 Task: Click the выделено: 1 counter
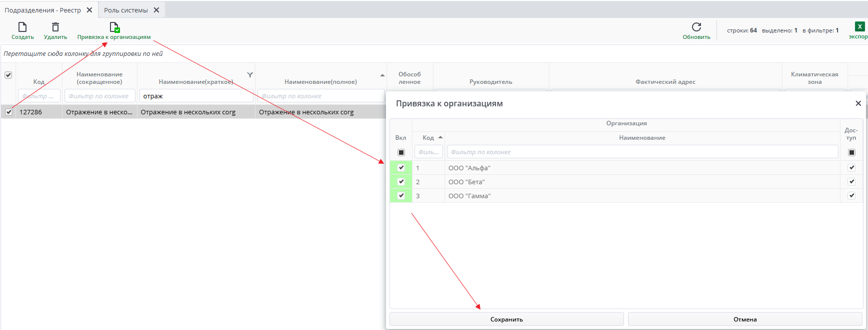(779, 30)
